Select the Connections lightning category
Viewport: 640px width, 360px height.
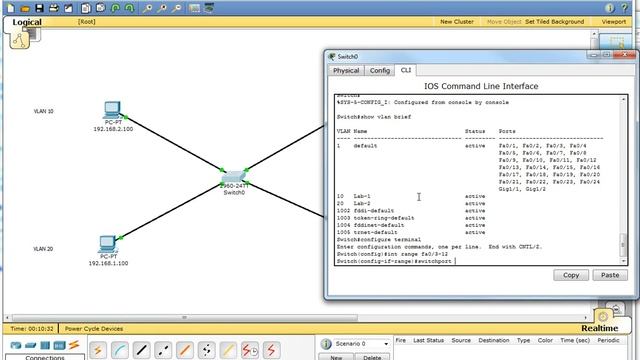pyautogui.click(x=74, y=345)
